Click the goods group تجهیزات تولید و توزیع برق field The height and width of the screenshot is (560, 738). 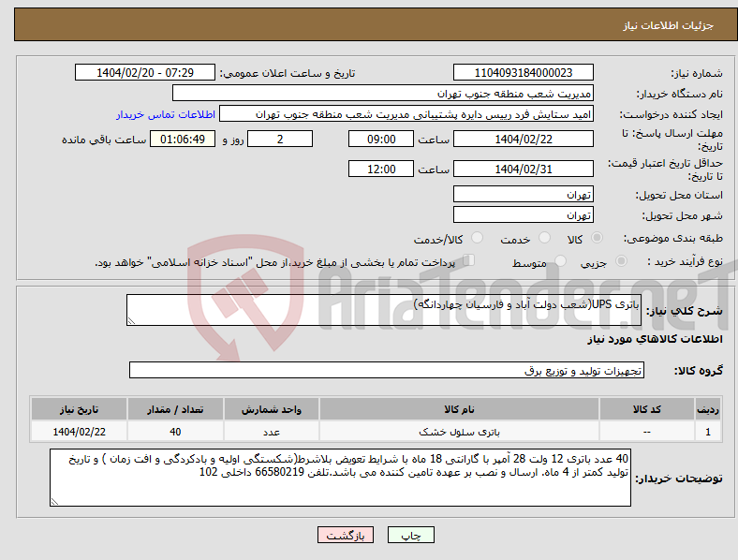coord(387,370)
